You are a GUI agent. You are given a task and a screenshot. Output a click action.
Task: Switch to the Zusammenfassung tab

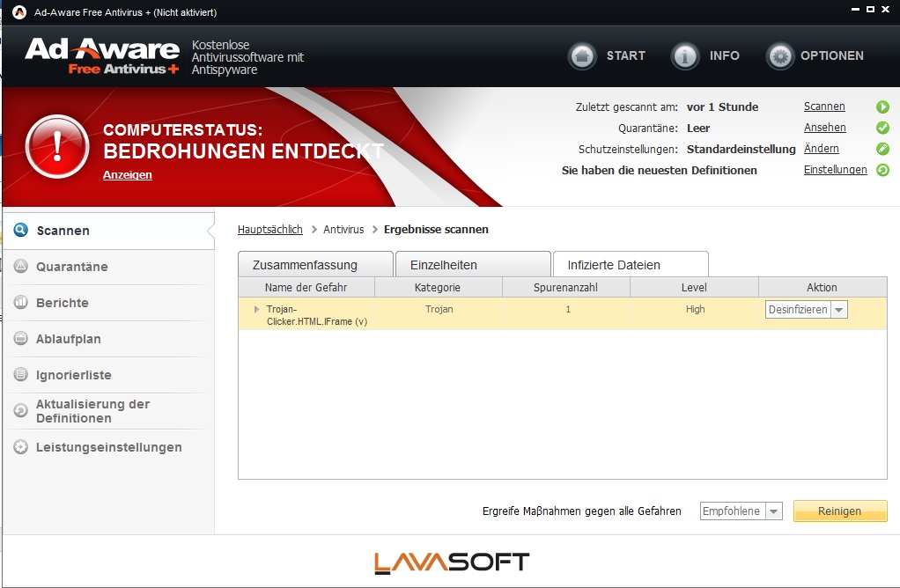315,264
